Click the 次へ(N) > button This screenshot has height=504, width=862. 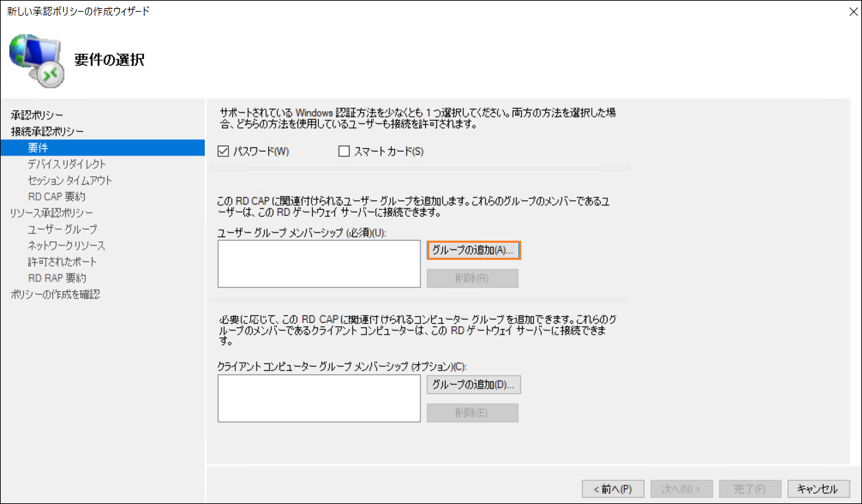point(681,489)
